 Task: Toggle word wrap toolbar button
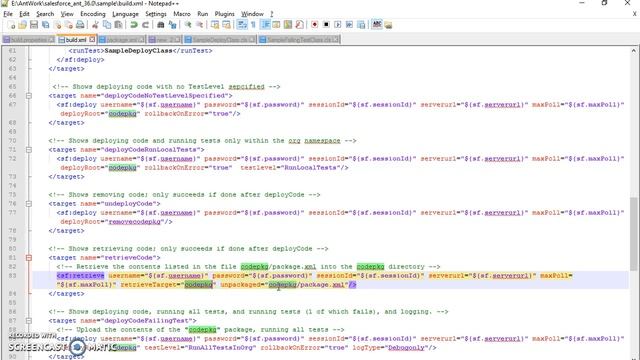click(242, 25)
